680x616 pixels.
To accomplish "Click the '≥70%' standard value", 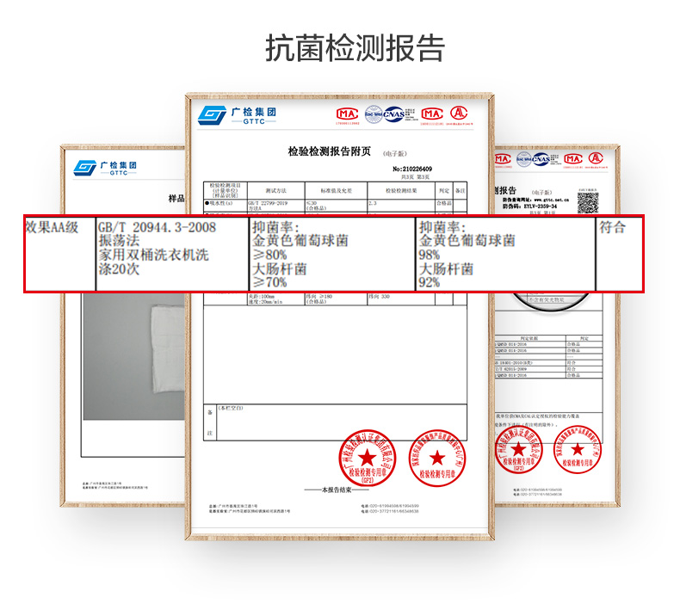I will [269, 283].
